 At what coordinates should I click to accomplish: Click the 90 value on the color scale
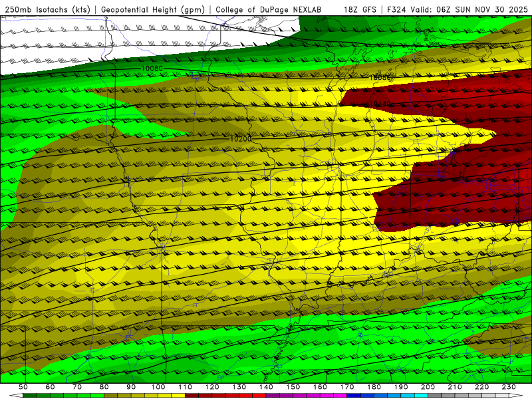[x=131, y=387]
